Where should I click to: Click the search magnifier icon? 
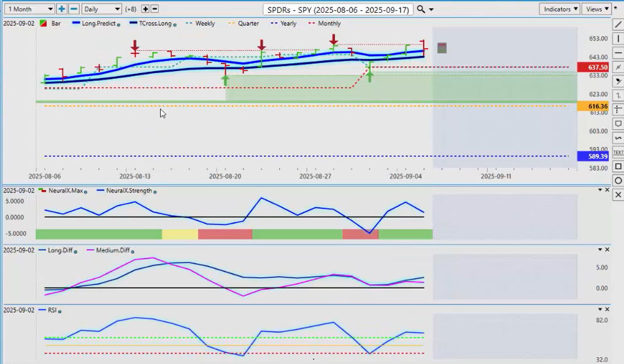[x=420, y=9]
